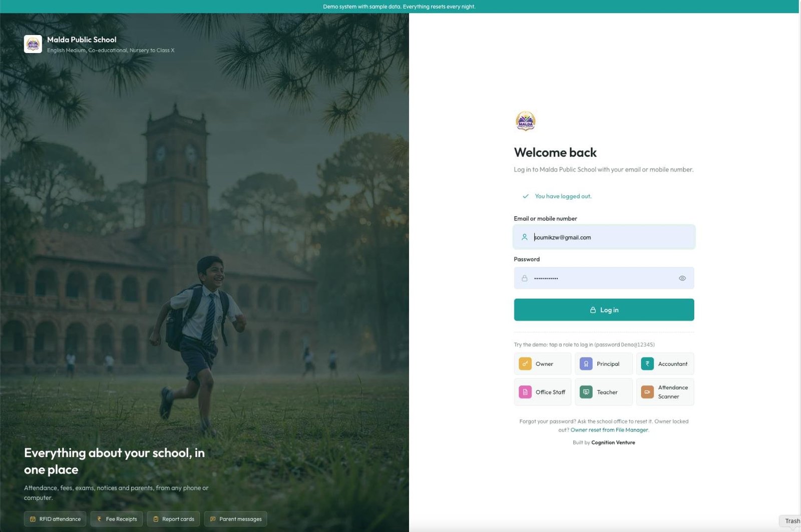Screen dimensions: 801x532
Task: Click the pink Office Staff document icon
Action: 525,392
